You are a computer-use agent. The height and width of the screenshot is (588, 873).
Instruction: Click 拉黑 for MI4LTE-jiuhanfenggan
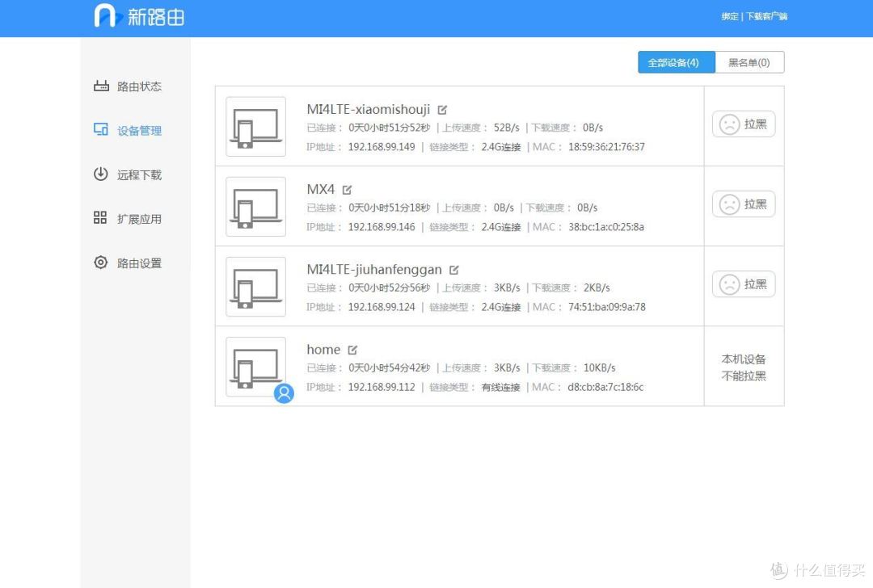tap(743, 283)
